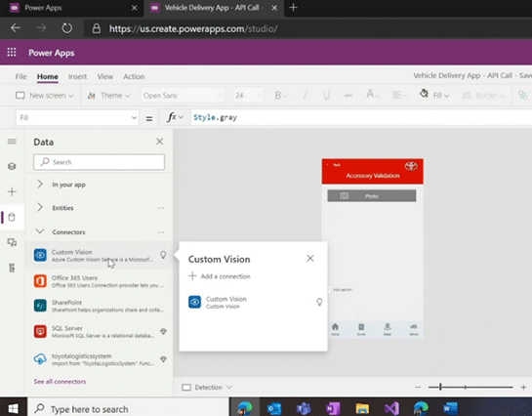Open the Theme dropdown
Image resolution: width=532 pixels, height=416 pixels.
point(108,96)
